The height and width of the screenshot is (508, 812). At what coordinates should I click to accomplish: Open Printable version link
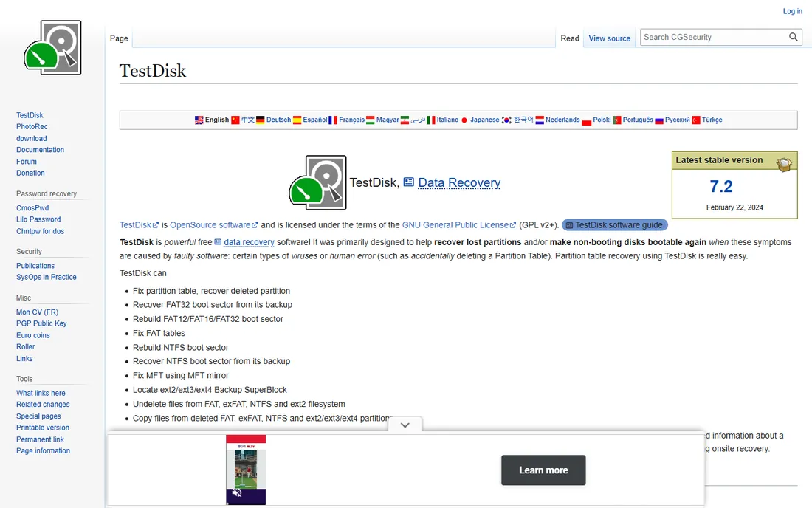point(43,428)
